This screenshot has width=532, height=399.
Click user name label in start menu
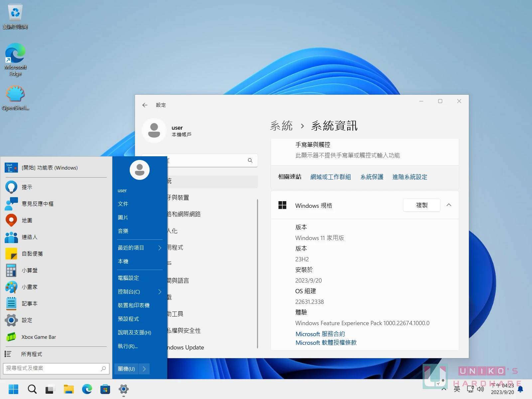tap(122, 191)
